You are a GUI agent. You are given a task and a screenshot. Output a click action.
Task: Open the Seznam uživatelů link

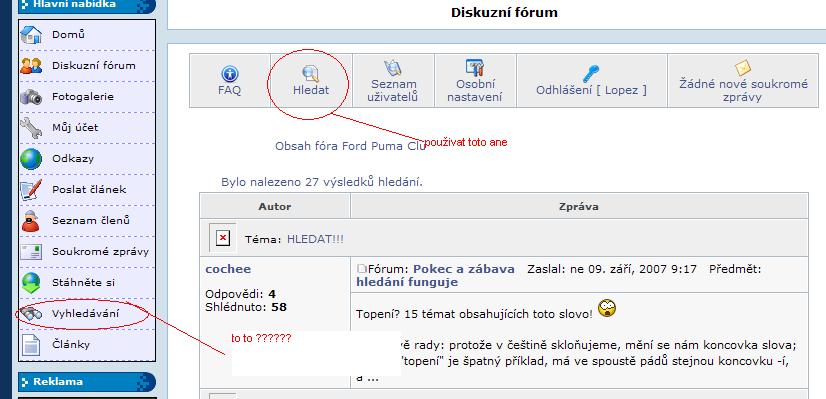[x=394, y=91]
